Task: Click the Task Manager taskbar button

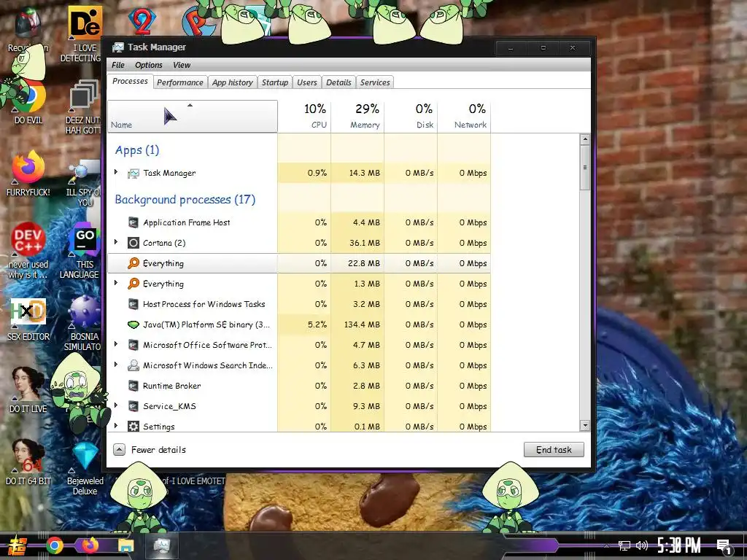Action: (161, 545)
